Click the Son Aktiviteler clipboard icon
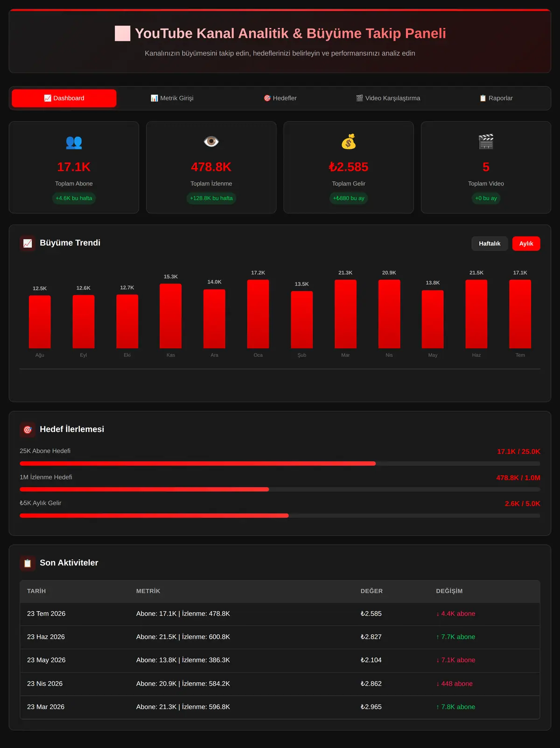 pos(28,563)
